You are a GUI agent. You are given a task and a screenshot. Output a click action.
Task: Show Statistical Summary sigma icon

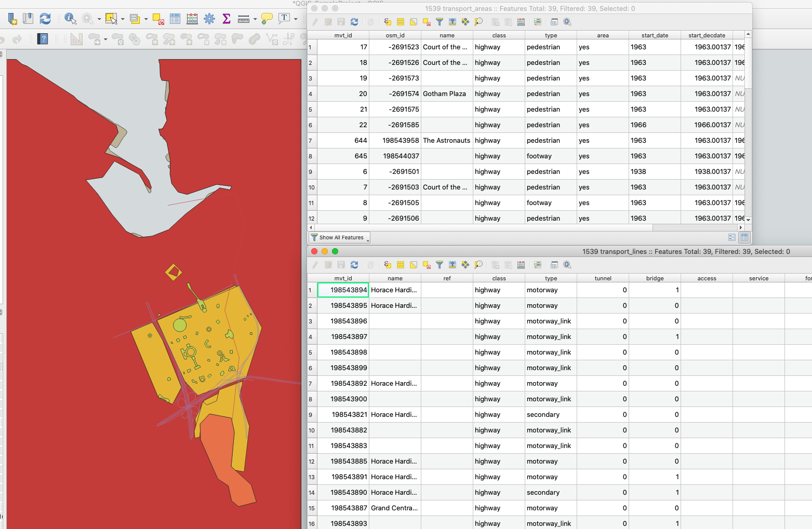click(x=227, y=19)
